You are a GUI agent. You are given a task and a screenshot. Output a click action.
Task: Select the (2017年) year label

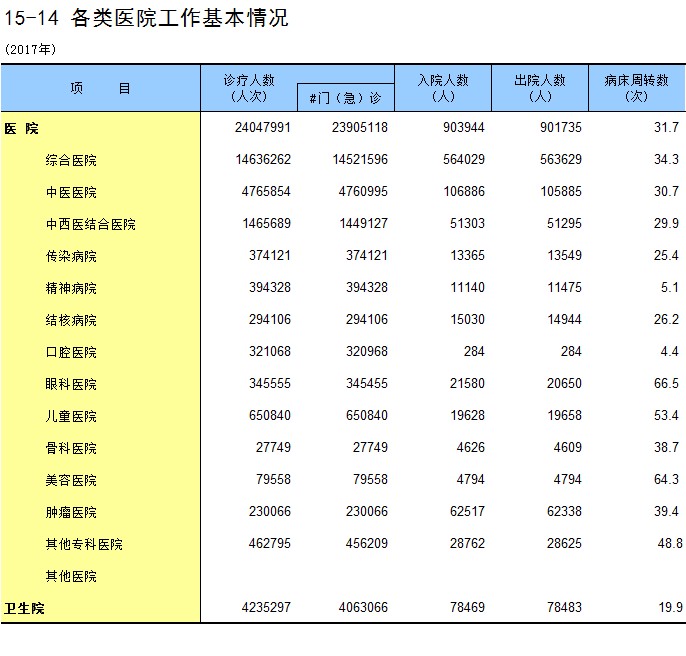(30, 48)
